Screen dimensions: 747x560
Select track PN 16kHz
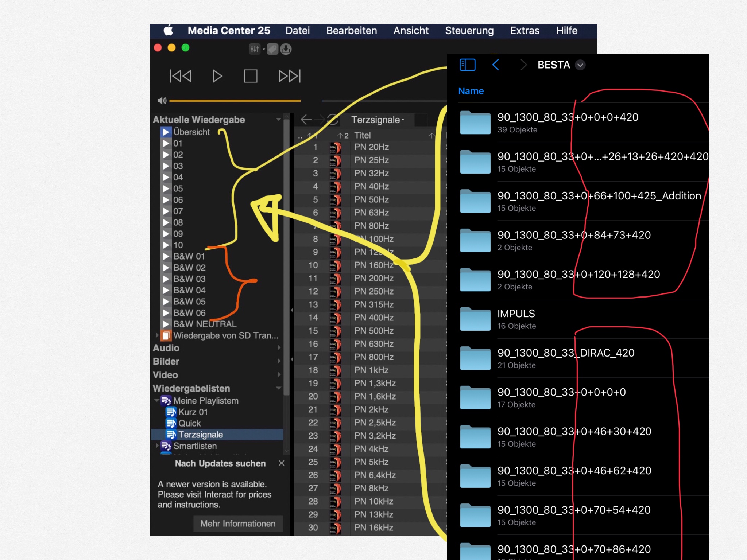pyautogui.click(x=373, y=528)
